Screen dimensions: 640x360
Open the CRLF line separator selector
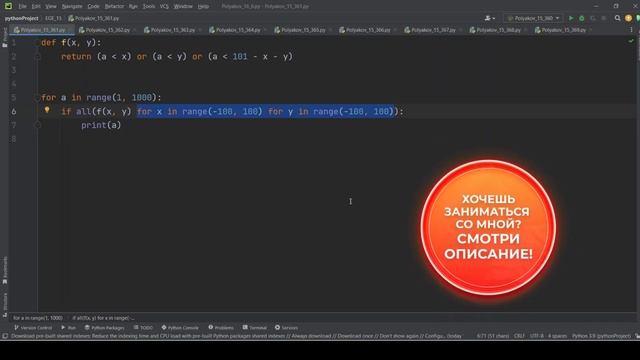(x=519, y=336)
